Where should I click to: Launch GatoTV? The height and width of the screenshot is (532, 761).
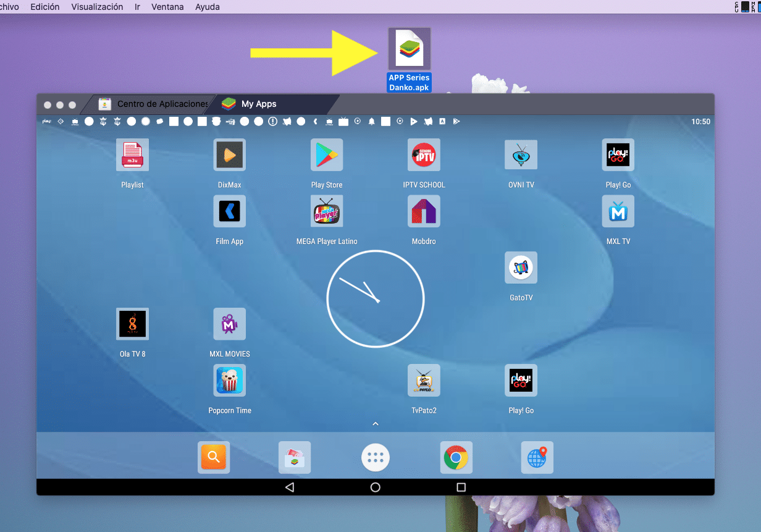(521, 267)
